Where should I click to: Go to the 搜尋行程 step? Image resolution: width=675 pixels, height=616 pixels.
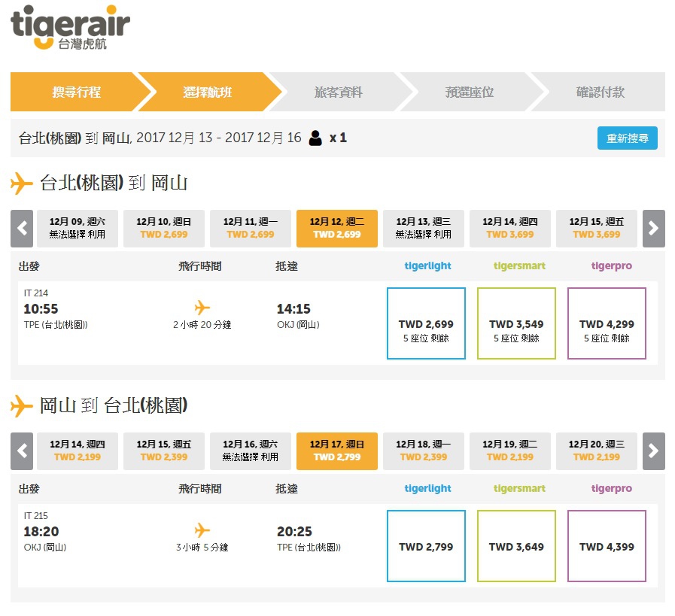(77, 92)
